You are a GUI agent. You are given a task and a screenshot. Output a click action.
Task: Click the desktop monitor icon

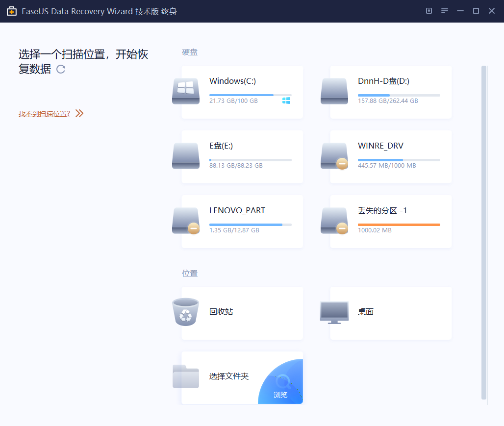(334, 312)
